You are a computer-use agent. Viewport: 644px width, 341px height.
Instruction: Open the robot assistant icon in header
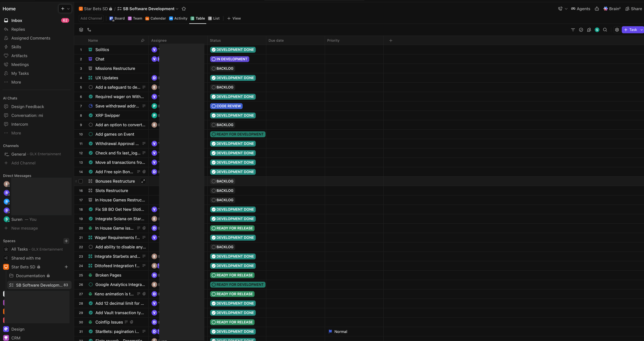click(x=597, y=9)
